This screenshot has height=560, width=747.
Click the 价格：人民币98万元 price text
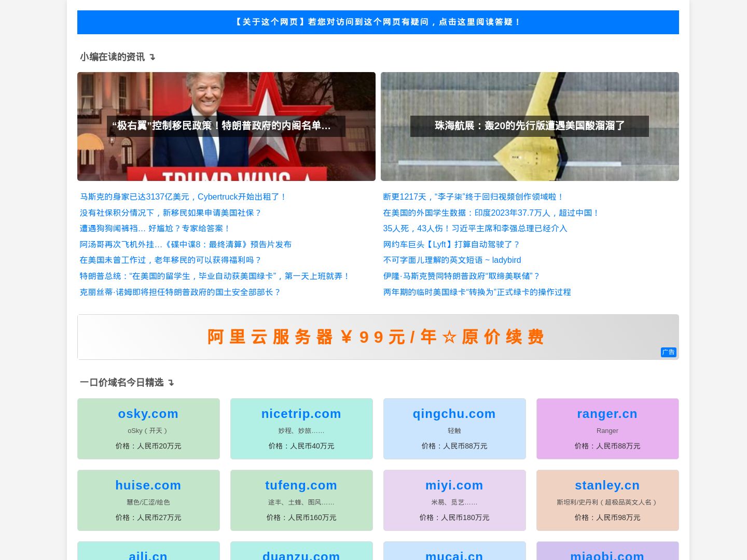(x=607, y=517)
